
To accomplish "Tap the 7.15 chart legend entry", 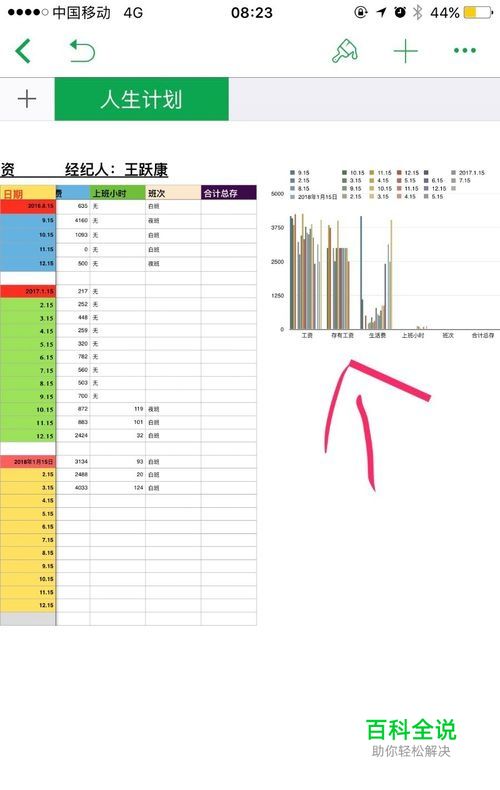I will pos(461,180).
